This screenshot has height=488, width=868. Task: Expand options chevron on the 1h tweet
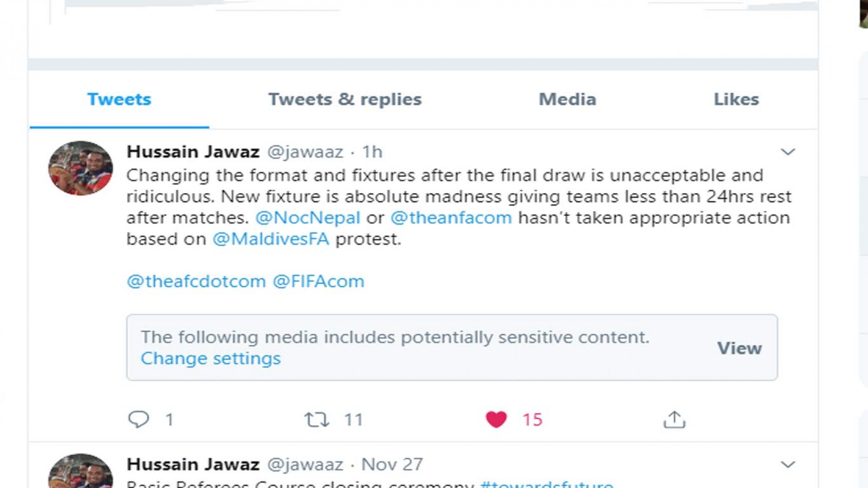click(x=788, y=152)
